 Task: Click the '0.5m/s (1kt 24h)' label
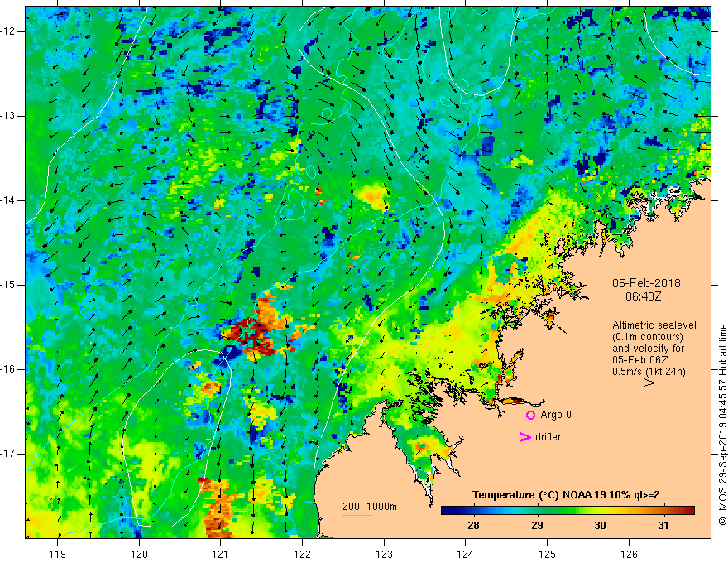pos(649,372)
